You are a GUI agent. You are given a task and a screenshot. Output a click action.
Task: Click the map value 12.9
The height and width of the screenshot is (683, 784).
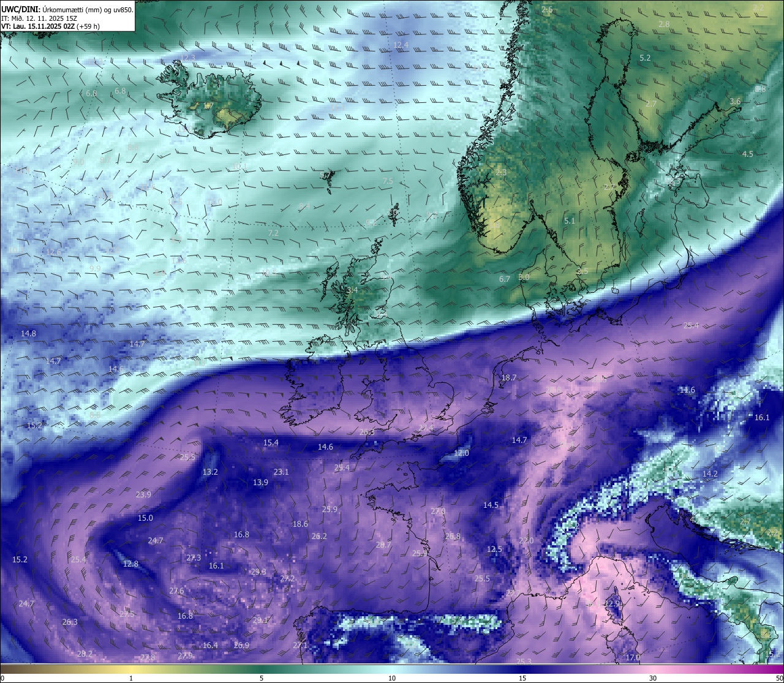pyautogui.click(x=612, y=603)
